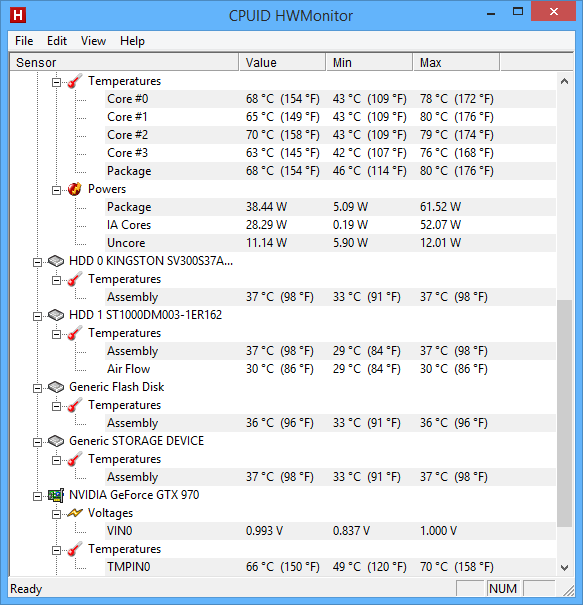Select the Core #2 temperature row
583x605 pixels.
331,135
